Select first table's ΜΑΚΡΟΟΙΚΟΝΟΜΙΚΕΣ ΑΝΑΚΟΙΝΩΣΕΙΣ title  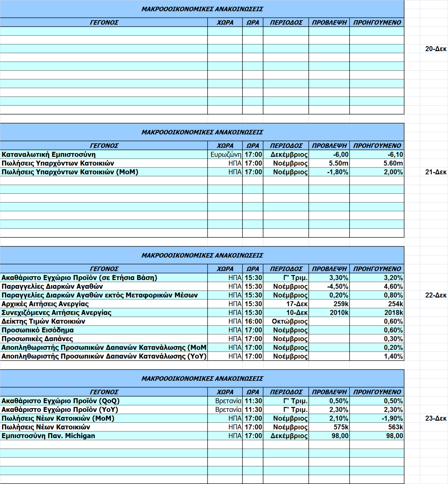click(x=202, y=9)
